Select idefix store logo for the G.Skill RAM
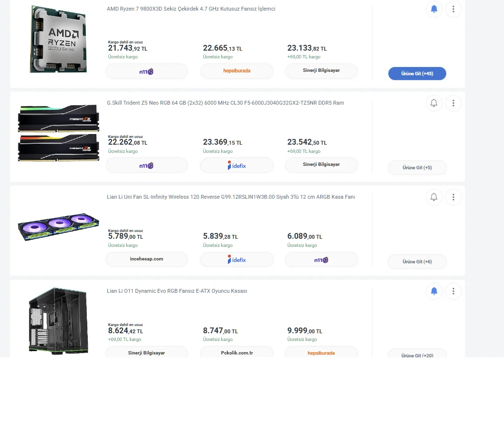The width and height of the screenshot is (504, 422). coord(237,165)
